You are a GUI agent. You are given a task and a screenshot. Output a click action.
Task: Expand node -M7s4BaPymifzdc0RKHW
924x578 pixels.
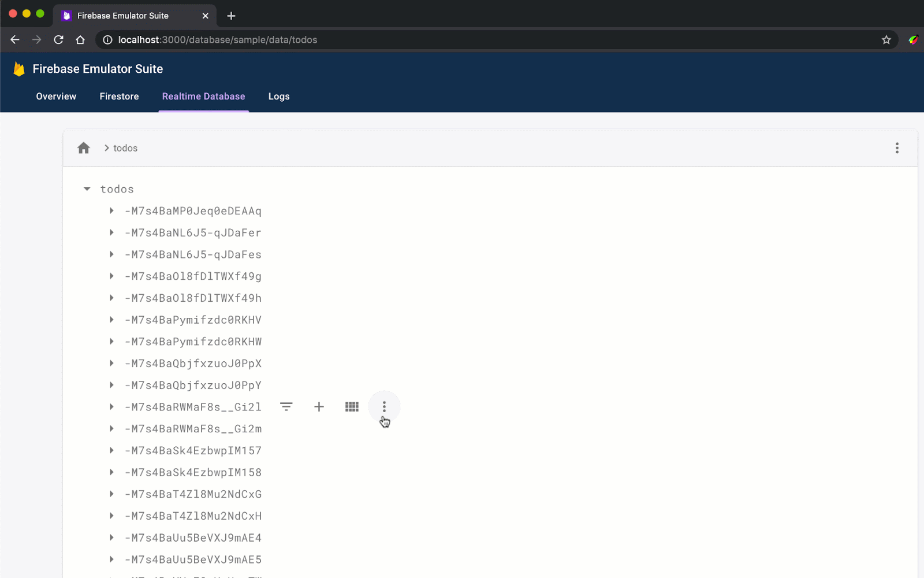(x=111, y=342)
